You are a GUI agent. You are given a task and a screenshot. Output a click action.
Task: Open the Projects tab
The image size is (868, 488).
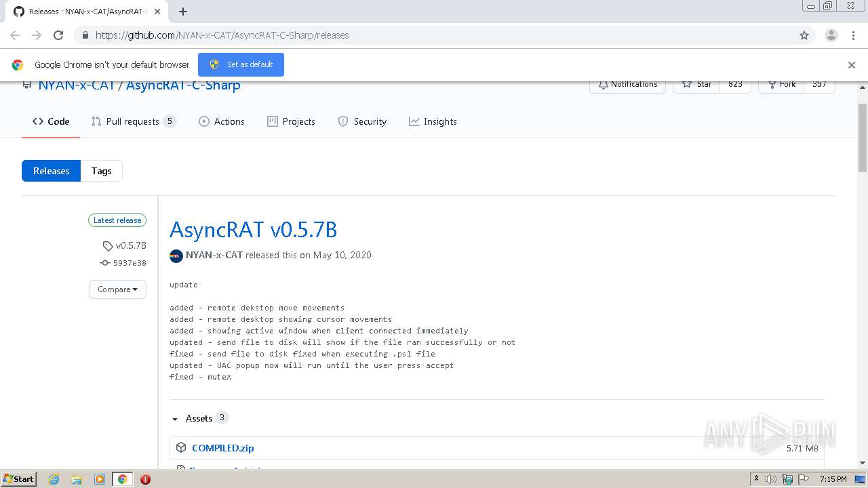click(x=291, y=121)
